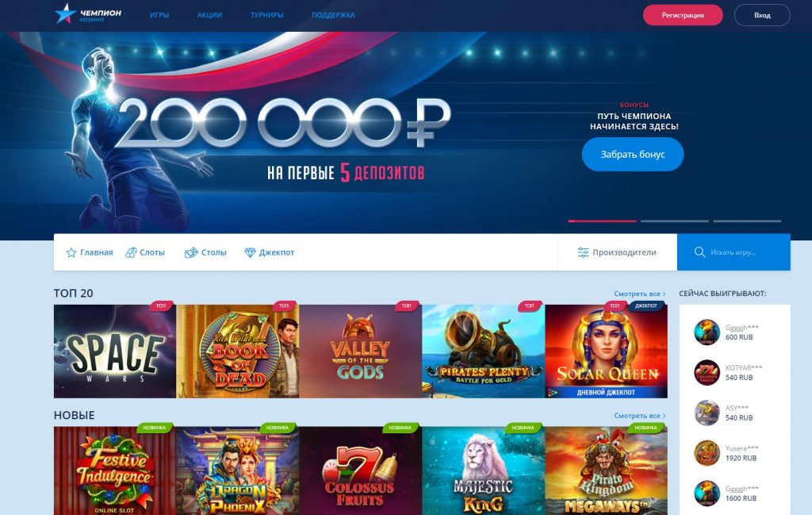Expand Смотреть все for Новые games

[x=640, y=416]
